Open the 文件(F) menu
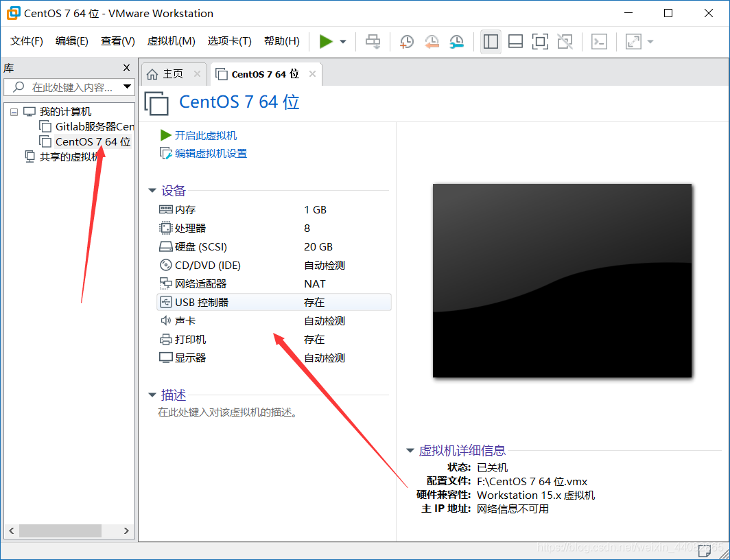 coord(27,41)
